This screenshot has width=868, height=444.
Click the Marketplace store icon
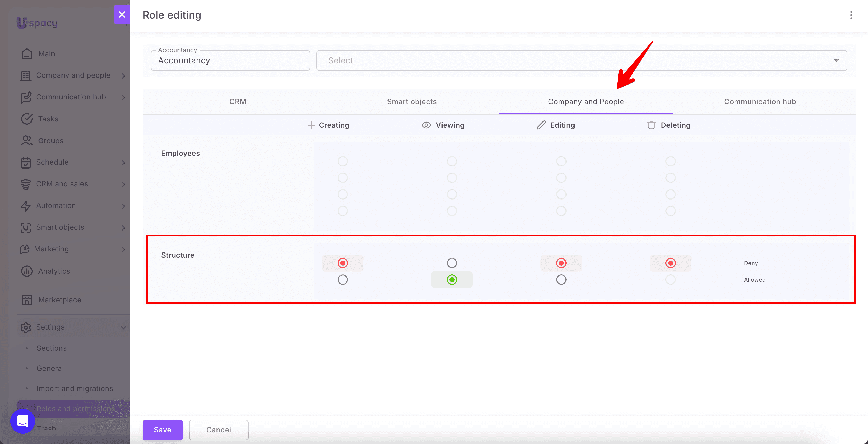(27, 300)
